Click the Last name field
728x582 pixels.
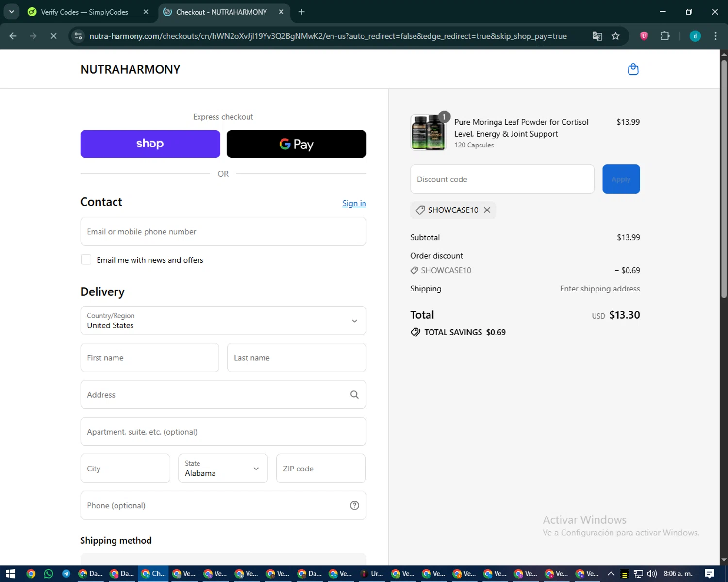(x=297, y=357)
